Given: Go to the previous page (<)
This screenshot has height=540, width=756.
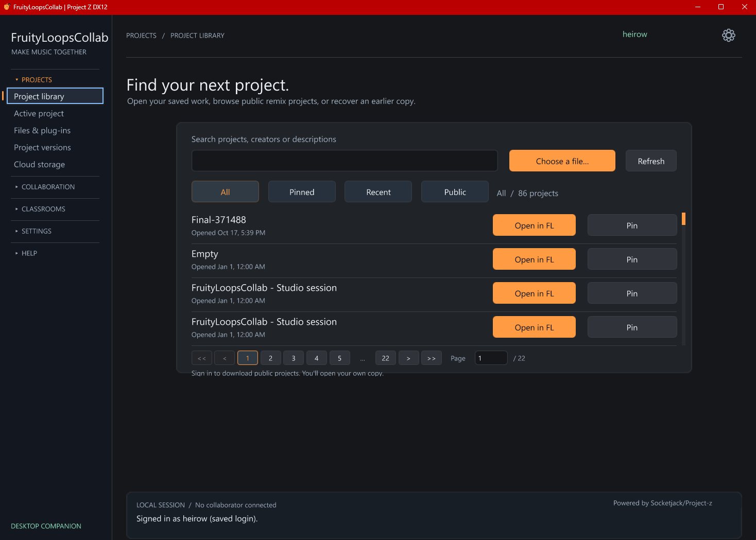Looking at the screenshot, I should [x=225, y=358].
